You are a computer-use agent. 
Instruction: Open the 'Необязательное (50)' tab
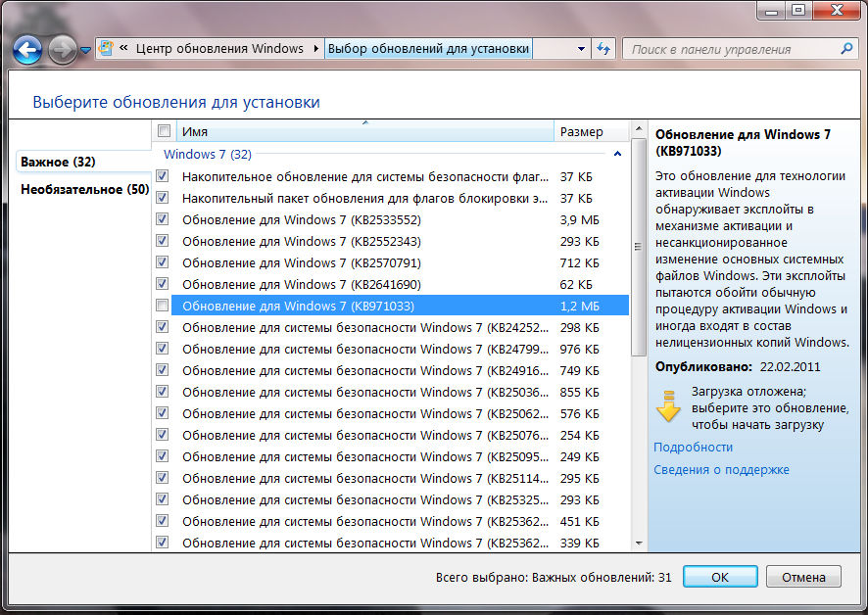pyautogui.click(x=84, y=189)
